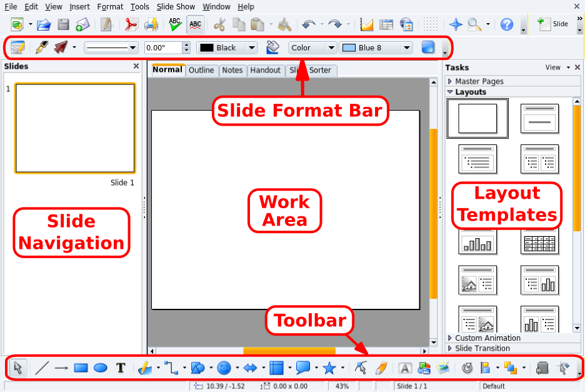585x392 pixels.
Task: Click View in the Tasks panel header
Action: [x=553, y=68]
